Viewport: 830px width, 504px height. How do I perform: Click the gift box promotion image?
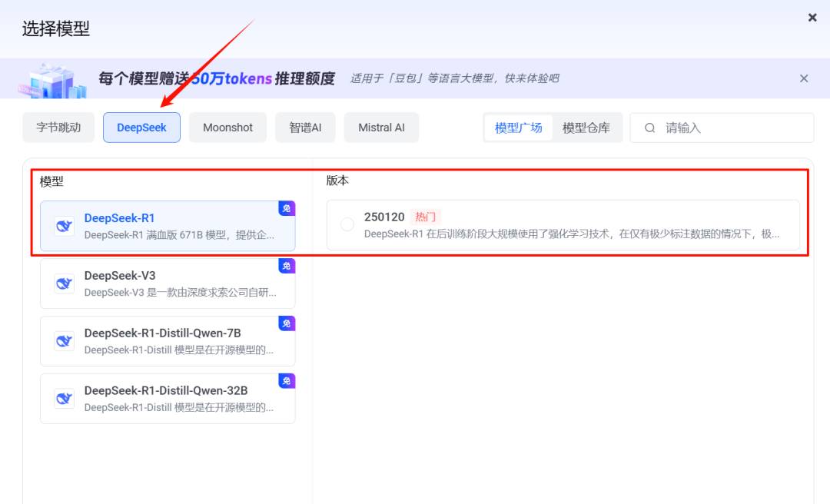tap(52, 81)
